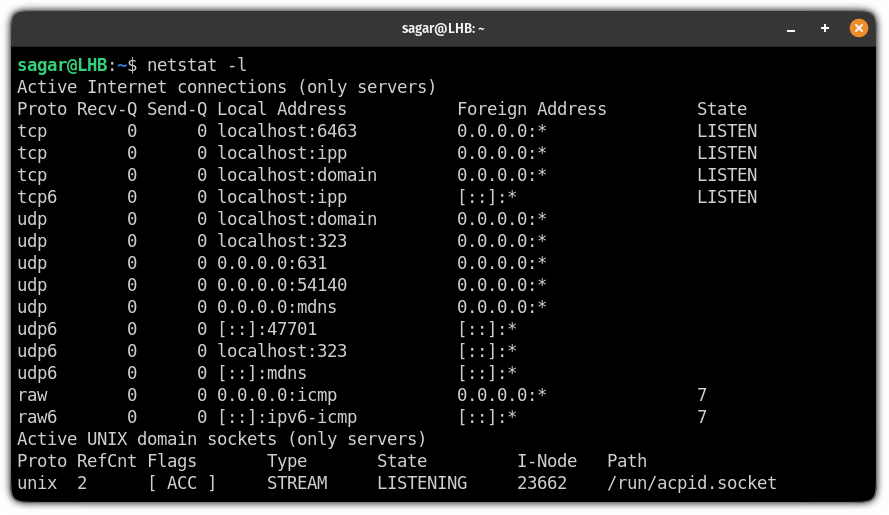
Task: Click the Active UNIX domain sockets heading
Action: click(x=222, y=439)
